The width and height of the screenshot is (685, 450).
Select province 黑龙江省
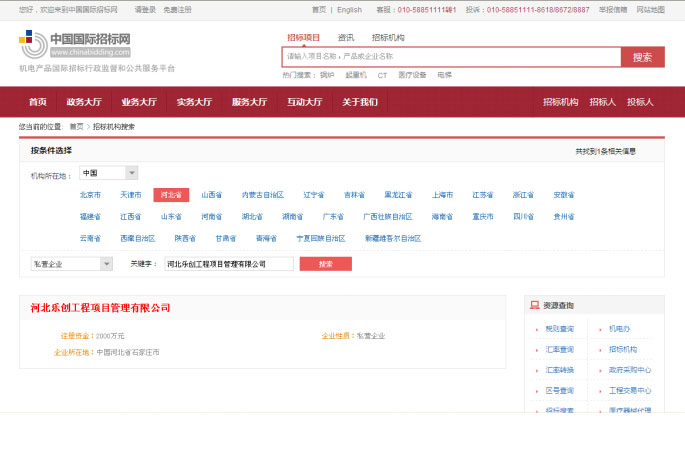point(398,195)
